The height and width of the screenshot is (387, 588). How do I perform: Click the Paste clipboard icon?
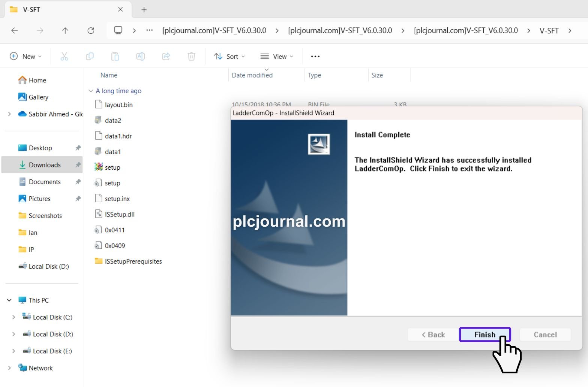click(115, 56)
